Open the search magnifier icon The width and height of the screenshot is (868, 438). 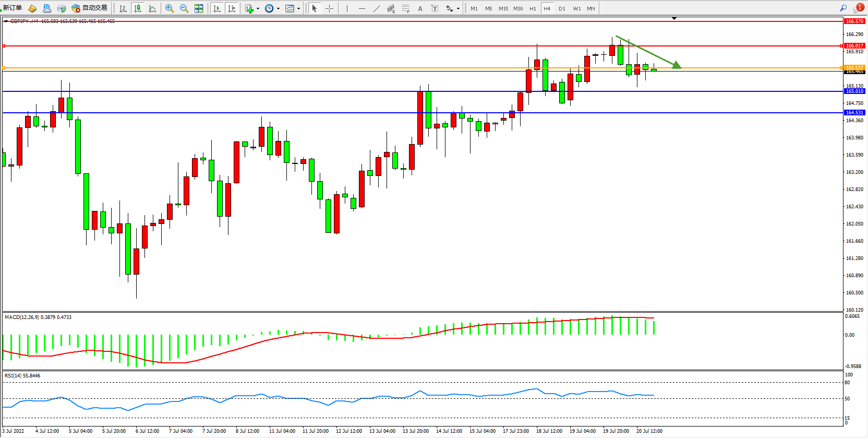click(843, 8)
